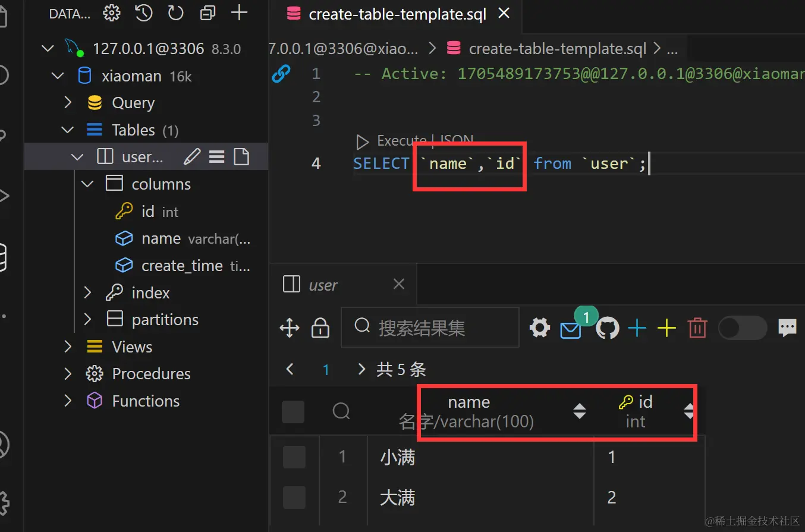Add a new connection plus icon
The height and width of the screenshot is (532, 805).
coord(239,12)
